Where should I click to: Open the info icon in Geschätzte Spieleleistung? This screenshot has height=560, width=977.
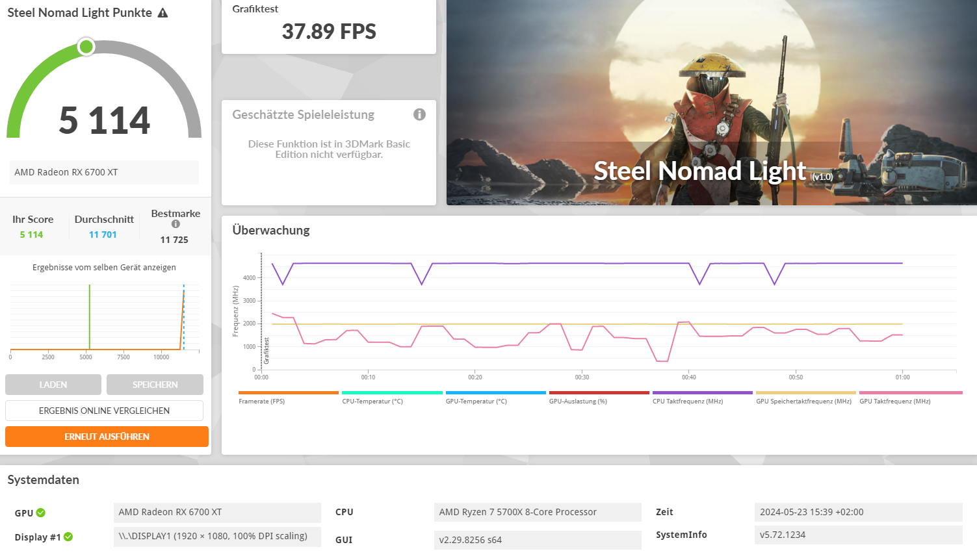tap(419, 114)
